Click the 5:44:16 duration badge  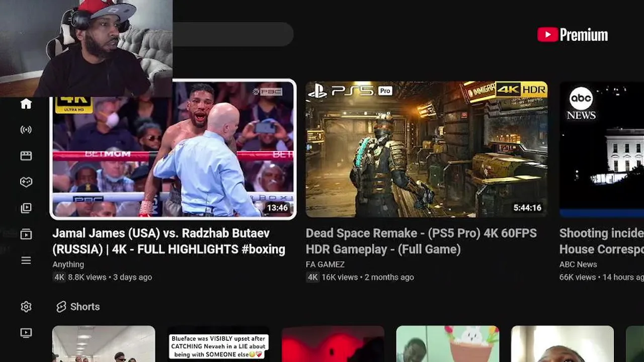tap(527, 208)
